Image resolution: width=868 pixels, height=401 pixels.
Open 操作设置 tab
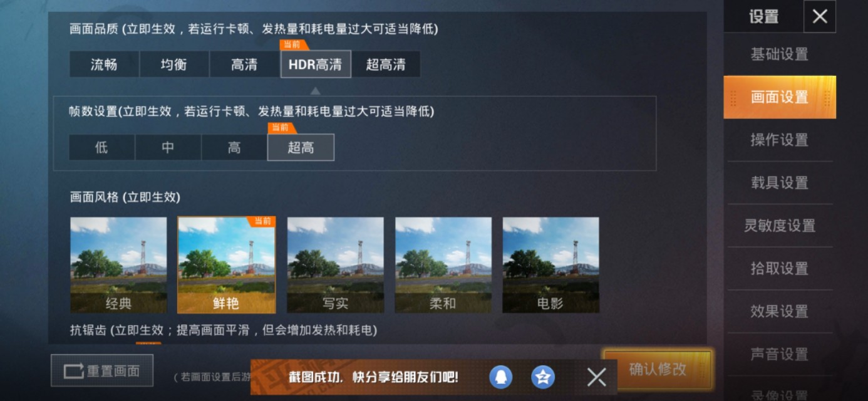tap(780, 140)
